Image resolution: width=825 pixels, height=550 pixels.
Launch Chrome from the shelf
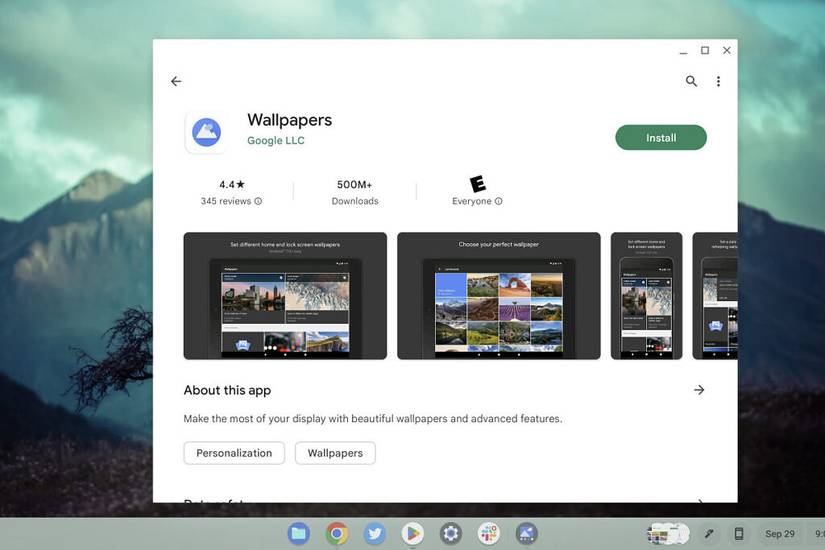pyautogui.click(x=337, y=534)
